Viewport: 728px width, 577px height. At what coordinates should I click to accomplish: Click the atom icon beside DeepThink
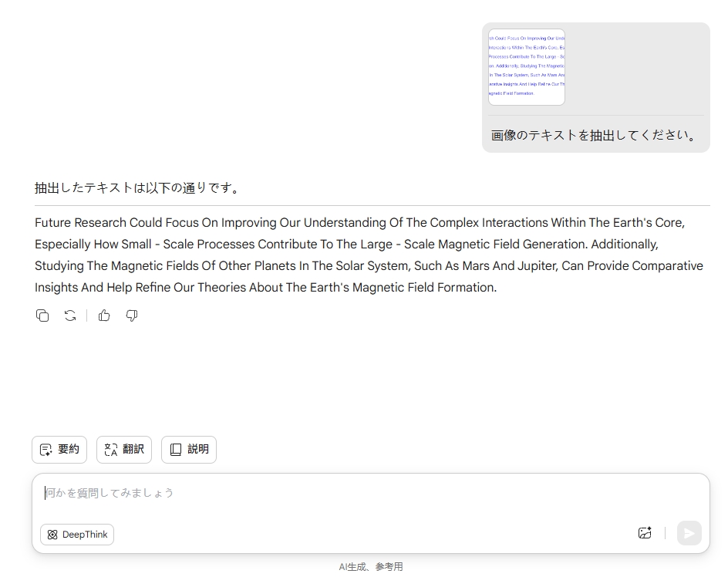point(52,535)
